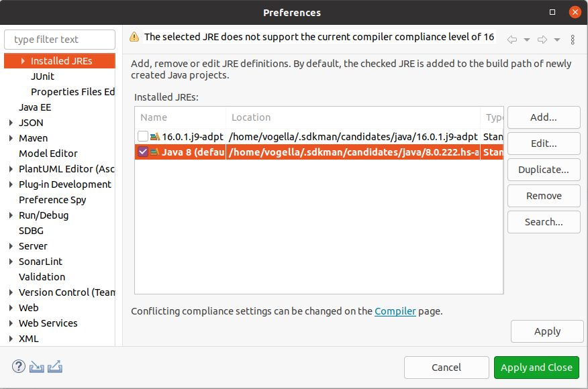The height and width of the screenshot is (389, 588).
Task: Open the forward history dropdown arrow
Action: (x=557, y=40)
